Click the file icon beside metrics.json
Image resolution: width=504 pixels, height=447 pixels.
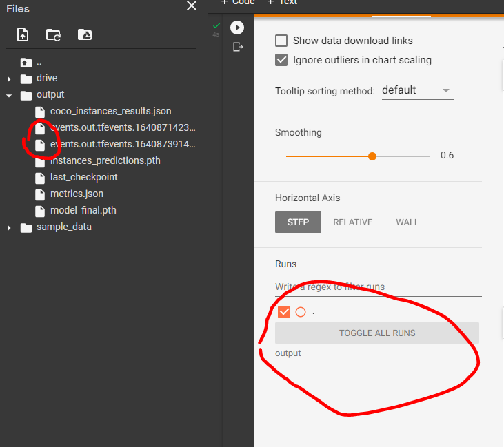pyautogui.click(x=40, y=194)
